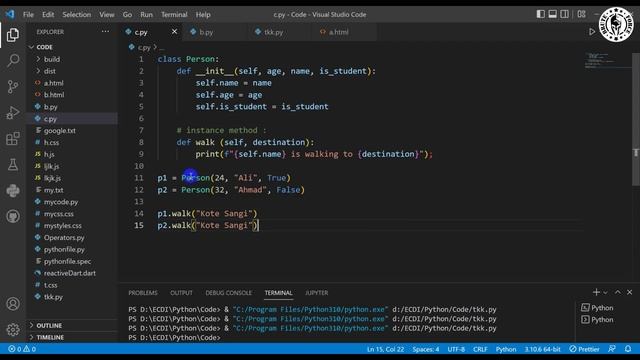Open notifications bell in status bar
The height and width of the screenshot is (360, 640).
628,349
